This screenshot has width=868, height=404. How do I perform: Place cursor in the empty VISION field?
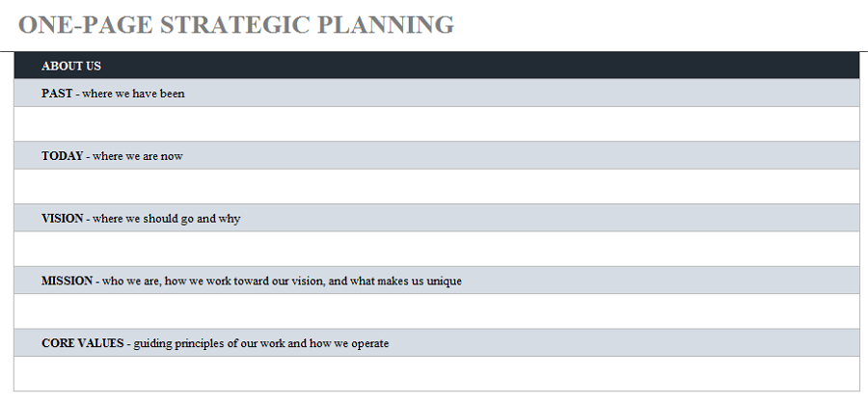[437, 249]
